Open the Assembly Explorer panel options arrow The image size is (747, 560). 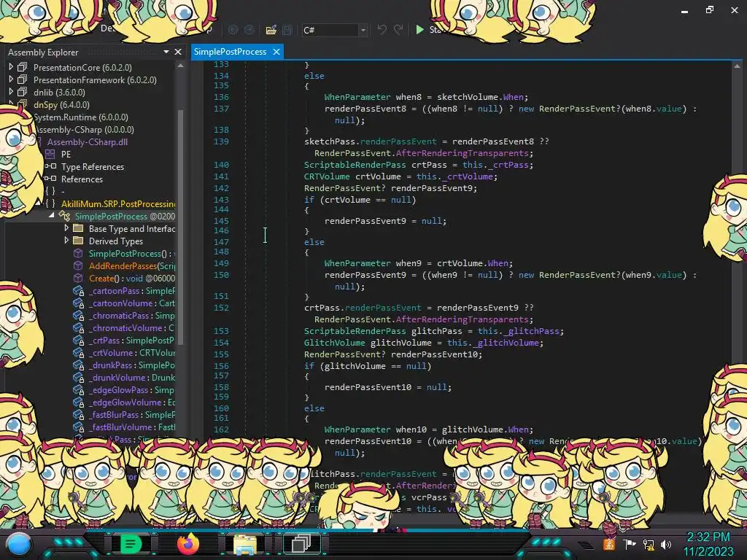coord(166,52)
